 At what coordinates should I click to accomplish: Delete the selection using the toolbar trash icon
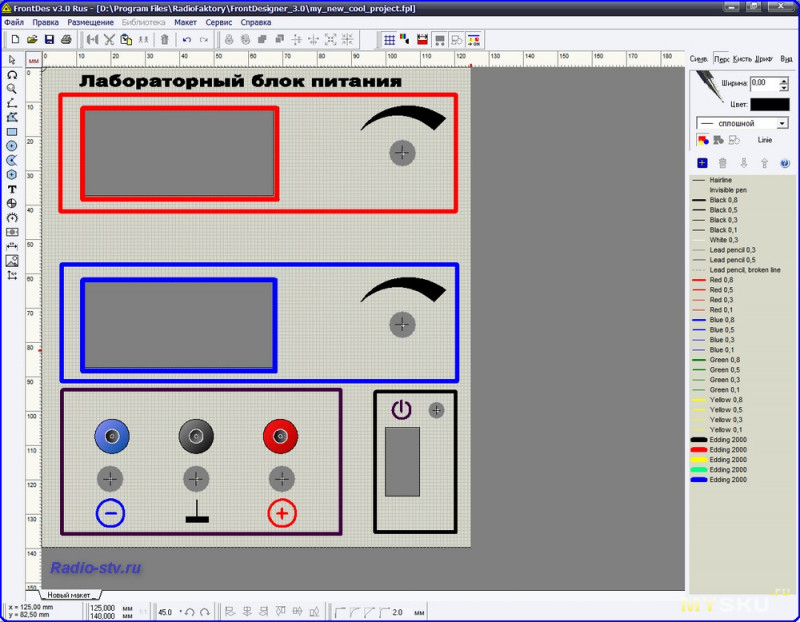(x=164, y=40)
